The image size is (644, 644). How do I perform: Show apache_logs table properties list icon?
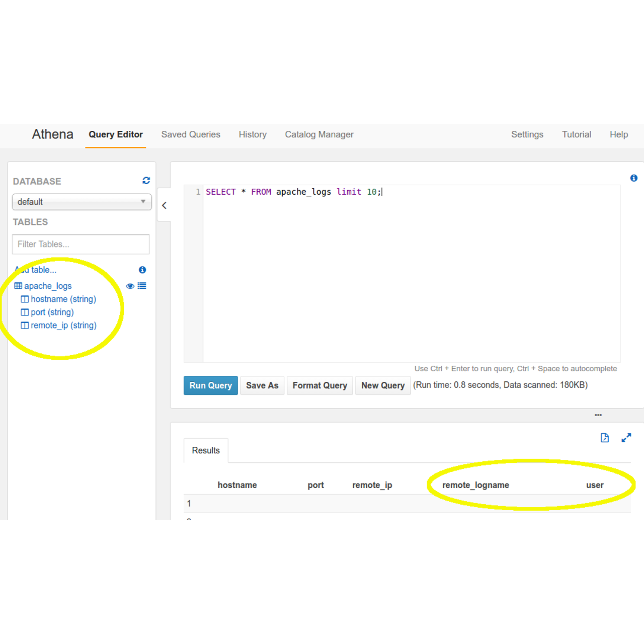click(142, 286)
